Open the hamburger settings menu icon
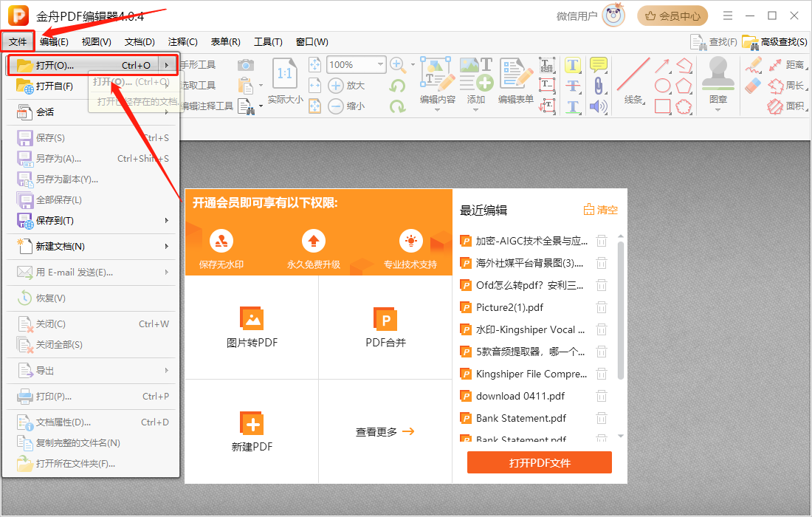This screenshot has height=517, width=812. point(728,16)
